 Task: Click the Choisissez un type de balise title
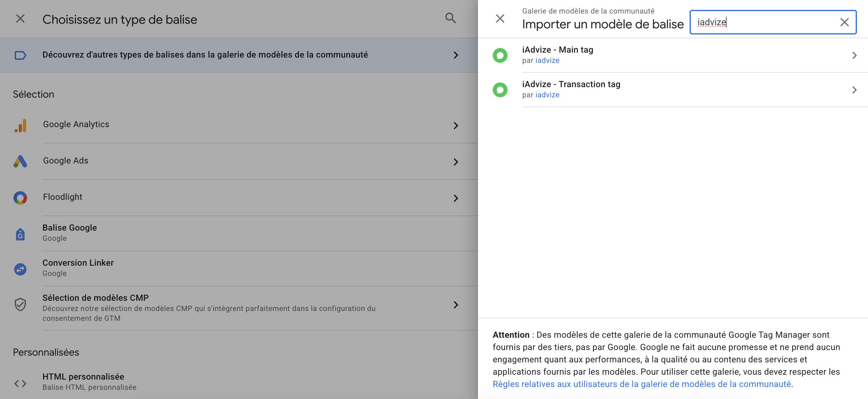[x=120, y=20]
